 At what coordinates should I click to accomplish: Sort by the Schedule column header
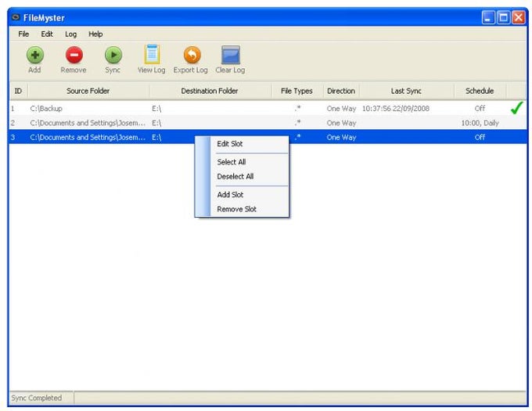pos(480,91)
